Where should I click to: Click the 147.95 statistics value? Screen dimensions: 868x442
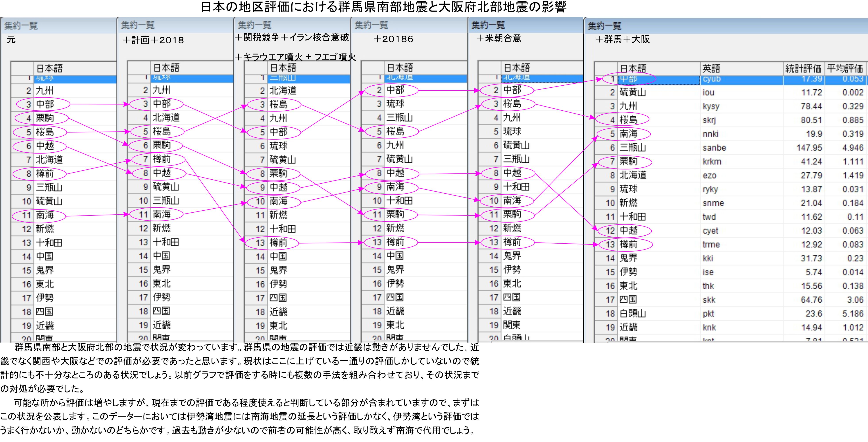click(x=809, y=148)
